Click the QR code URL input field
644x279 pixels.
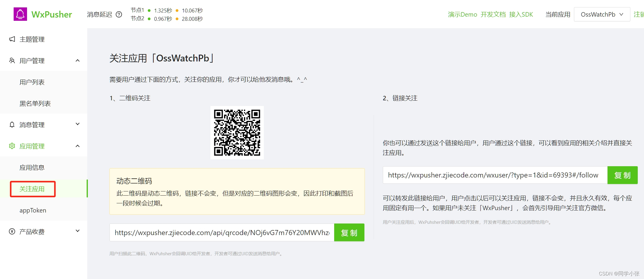222,233
